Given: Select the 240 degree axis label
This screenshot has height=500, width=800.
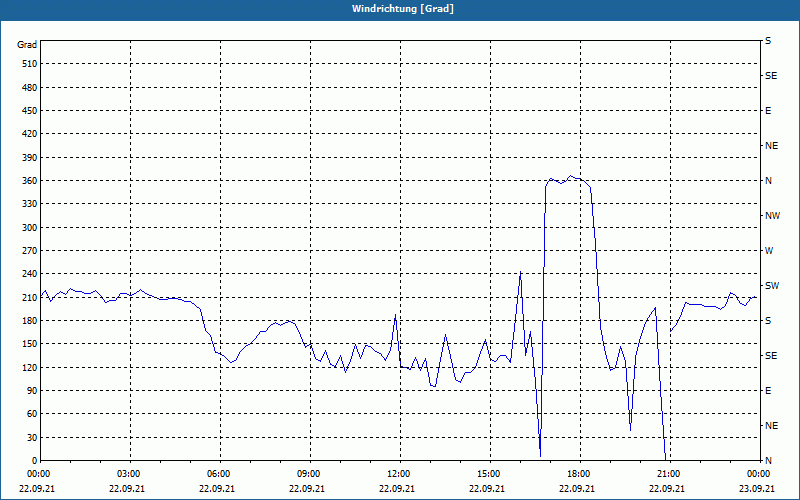Looking at the screenshot, I should (30, 273).
